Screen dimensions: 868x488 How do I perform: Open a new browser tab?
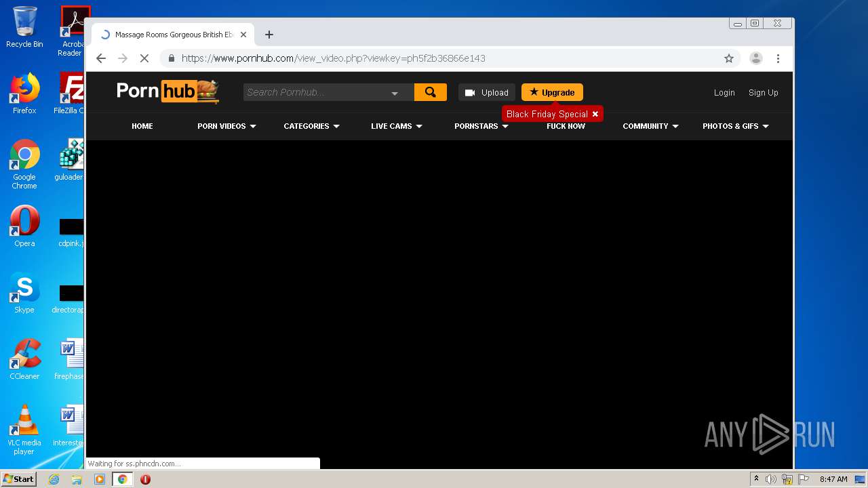coord(269,35)
